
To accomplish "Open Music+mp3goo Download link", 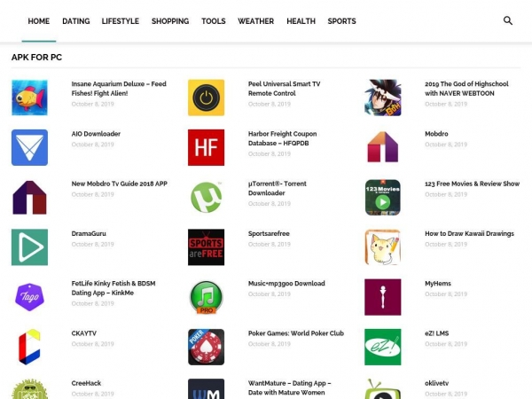I will coord(286,284).
